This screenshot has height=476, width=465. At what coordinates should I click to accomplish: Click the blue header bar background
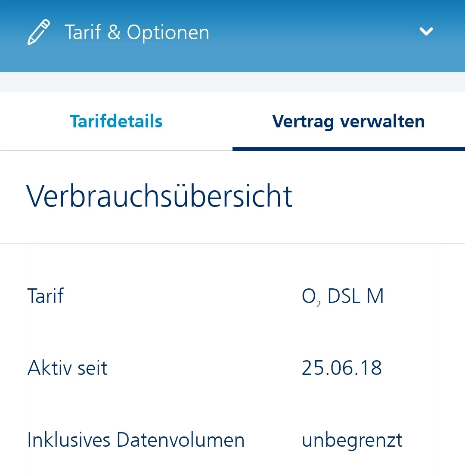click(x=304, y=55)
